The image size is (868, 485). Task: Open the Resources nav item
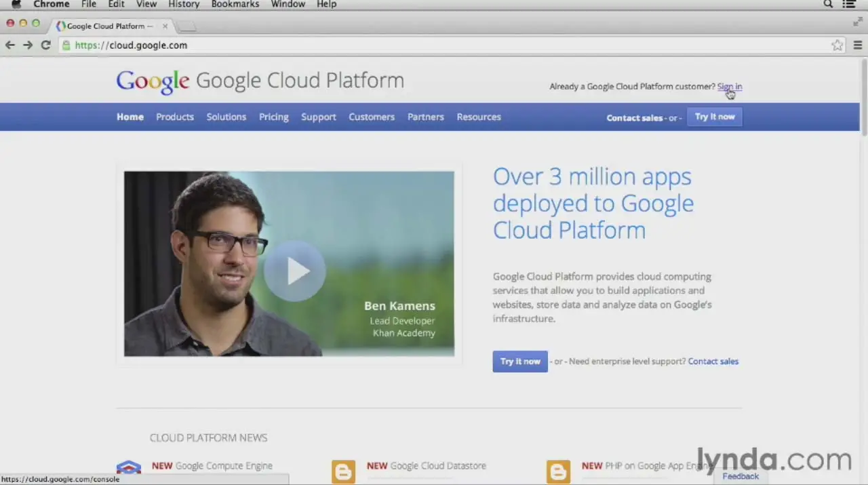[x=479, y=117]
